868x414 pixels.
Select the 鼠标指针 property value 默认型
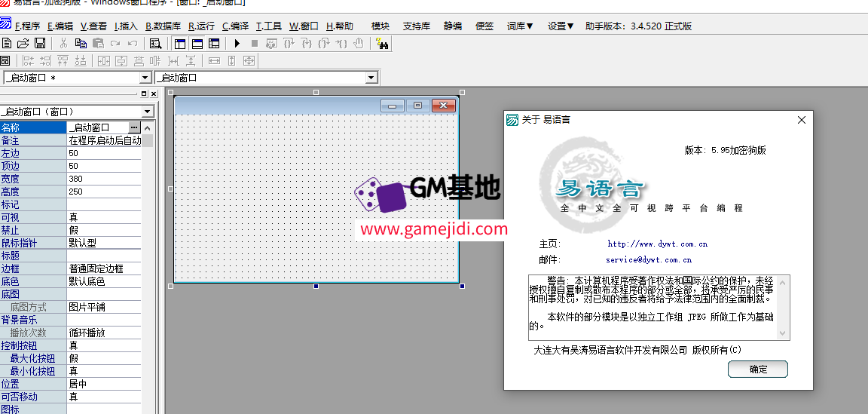(x=104, y=243)
